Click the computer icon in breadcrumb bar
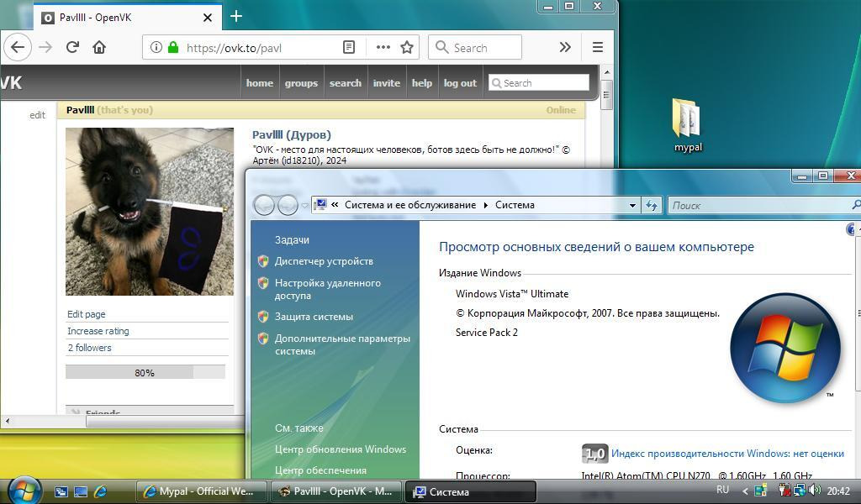Image resolution: width=861 pixels, height=504 pixels. coord(320,205)
